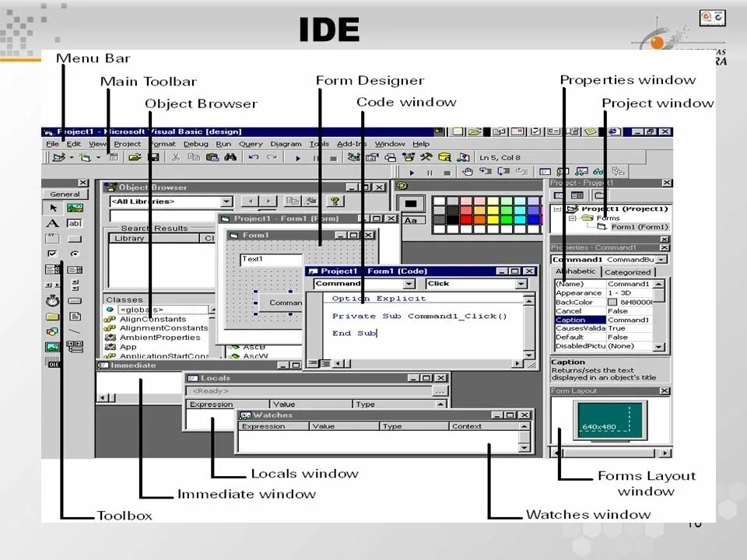Viewport: 747px width, 560px height.
Task: Open the File menu
Action: pos(52,144)
